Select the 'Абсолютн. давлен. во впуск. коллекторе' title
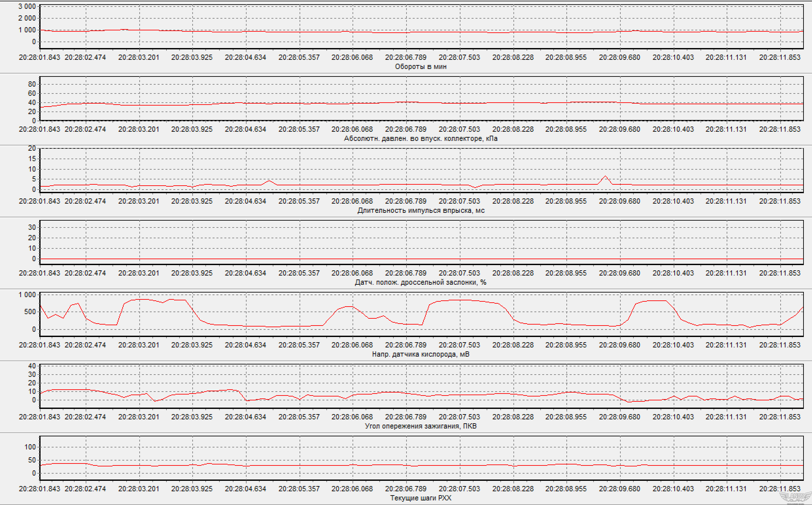Viewport: 812px width, 505px height. point(420,138)
